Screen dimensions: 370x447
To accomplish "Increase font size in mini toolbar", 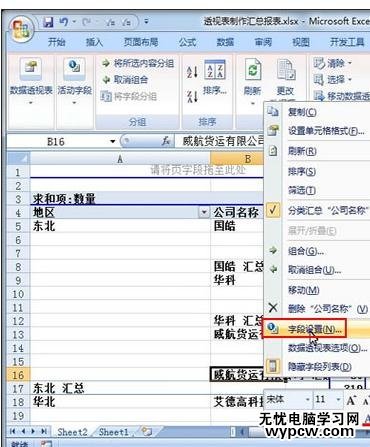I will (x=351, y=400).
